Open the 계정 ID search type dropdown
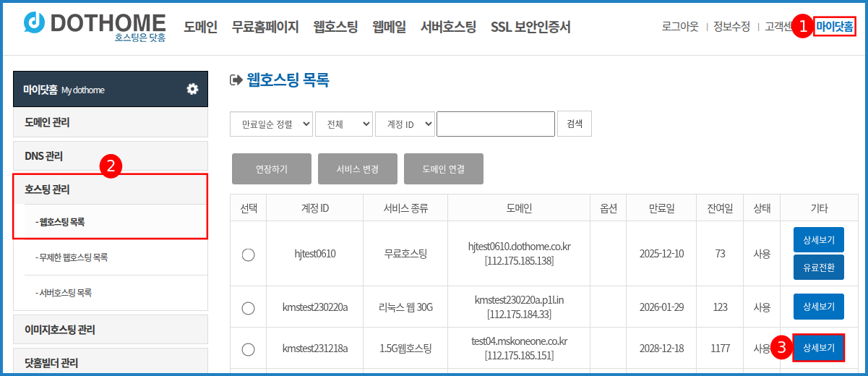 404,124
